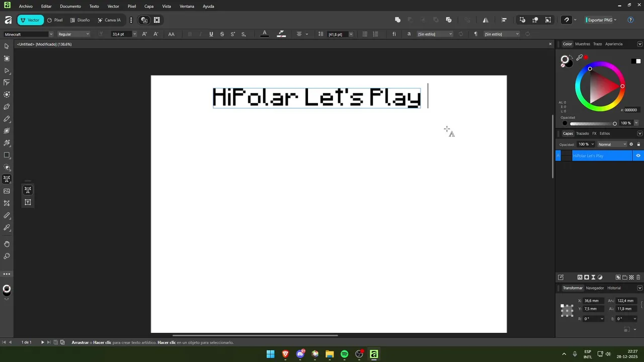Open the Archivo menu

(26, 6)
